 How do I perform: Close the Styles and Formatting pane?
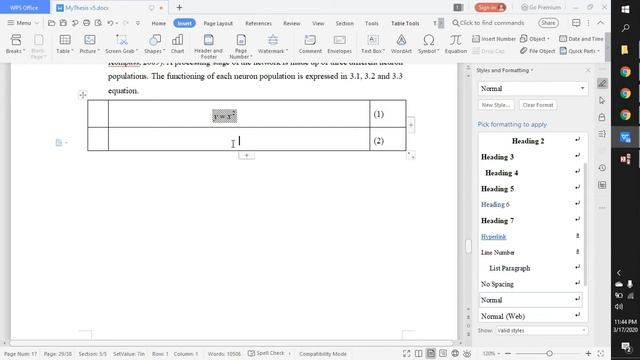[588, 70]
